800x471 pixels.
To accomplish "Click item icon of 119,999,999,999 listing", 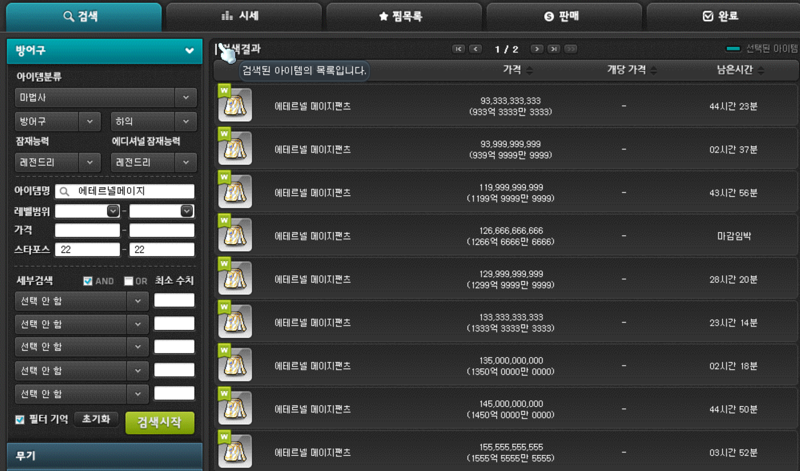I will [235, 190].
